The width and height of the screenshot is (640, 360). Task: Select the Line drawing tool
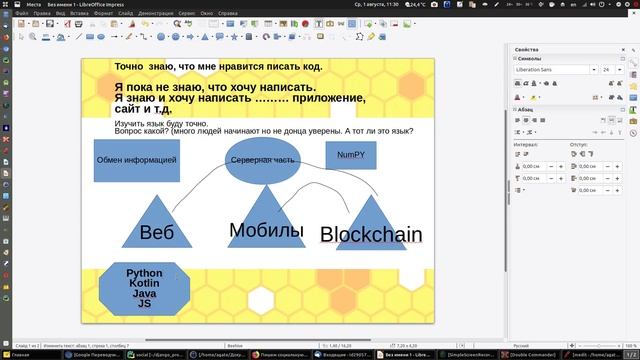pyautogui.click(x=79, y=37)
